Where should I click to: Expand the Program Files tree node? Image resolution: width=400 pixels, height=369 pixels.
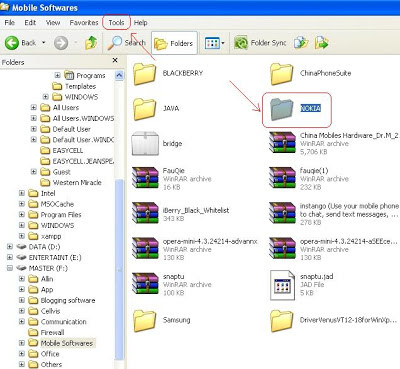point(22,214)
